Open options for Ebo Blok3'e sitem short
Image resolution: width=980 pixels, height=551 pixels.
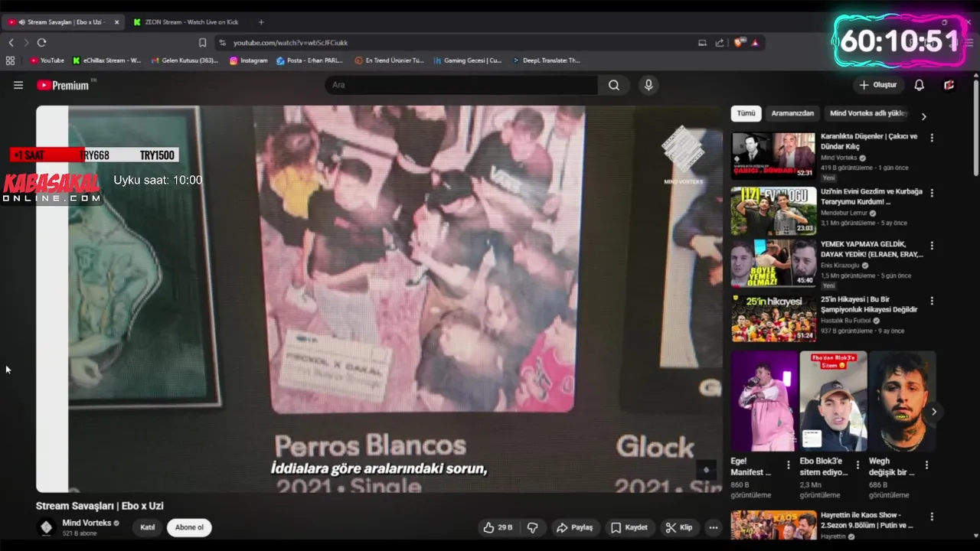[x=857, y=465]
